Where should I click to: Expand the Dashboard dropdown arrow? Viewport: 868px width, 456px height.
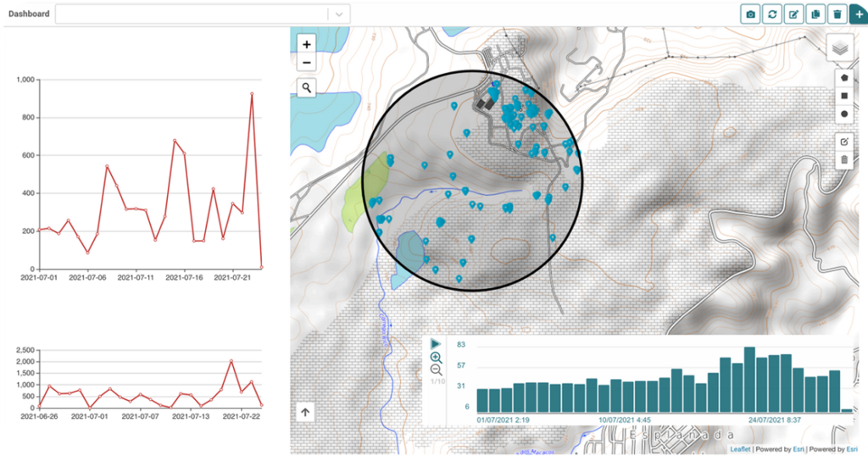tap(339, 14)
